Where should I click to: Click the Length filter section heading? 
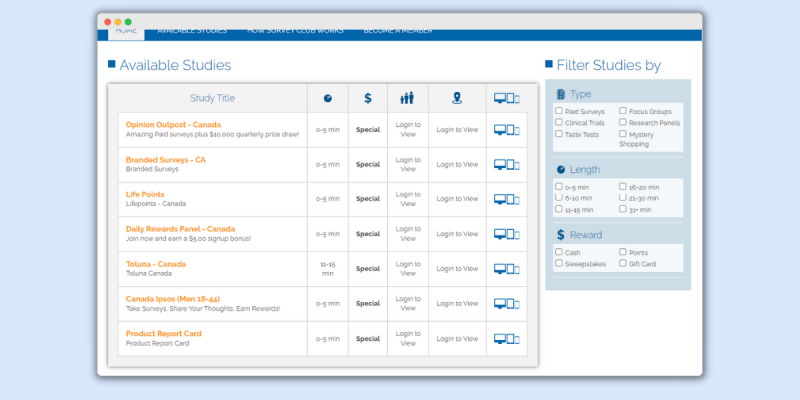point(585,169)
